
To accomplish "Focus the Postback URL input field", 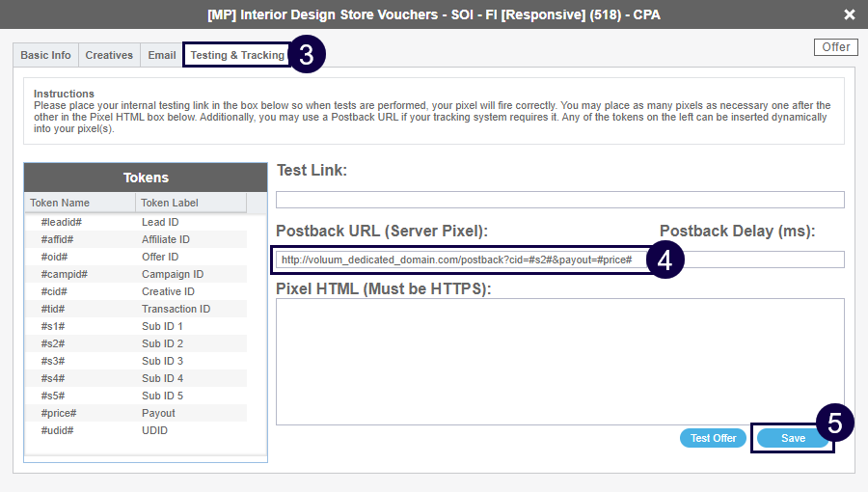I will (463, 260).
